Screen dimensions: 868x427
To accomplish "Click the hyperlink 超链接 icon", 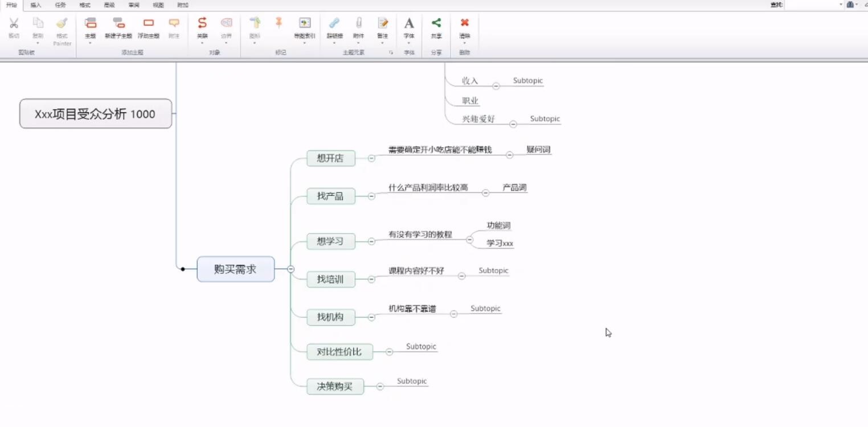I will point(334,23).
